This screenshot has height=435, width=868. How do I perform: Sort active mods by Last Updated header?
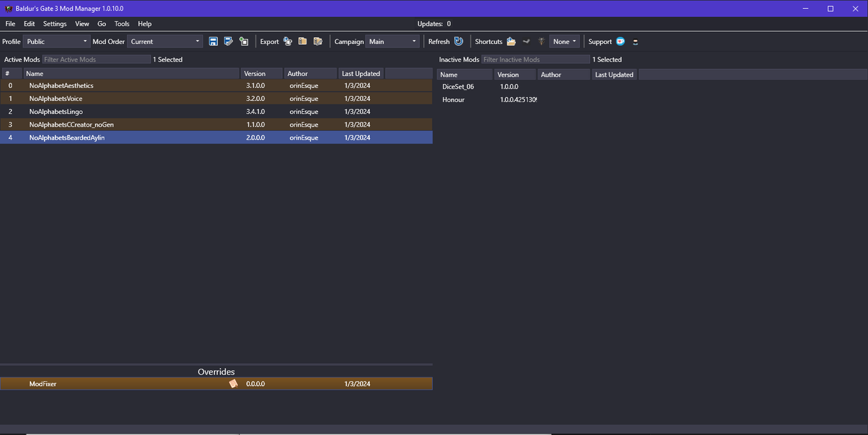(x=361, y=73)
